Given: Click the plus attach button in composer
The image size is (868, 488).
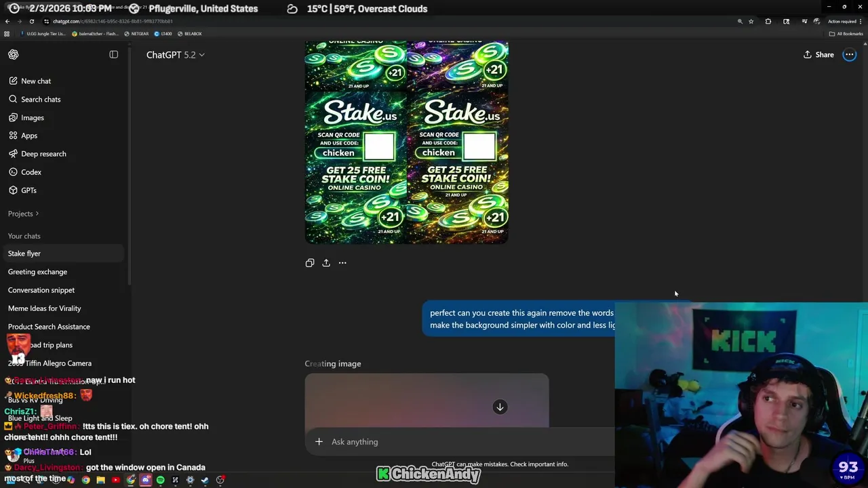Looking at the screenshot, I should point(319,442).
